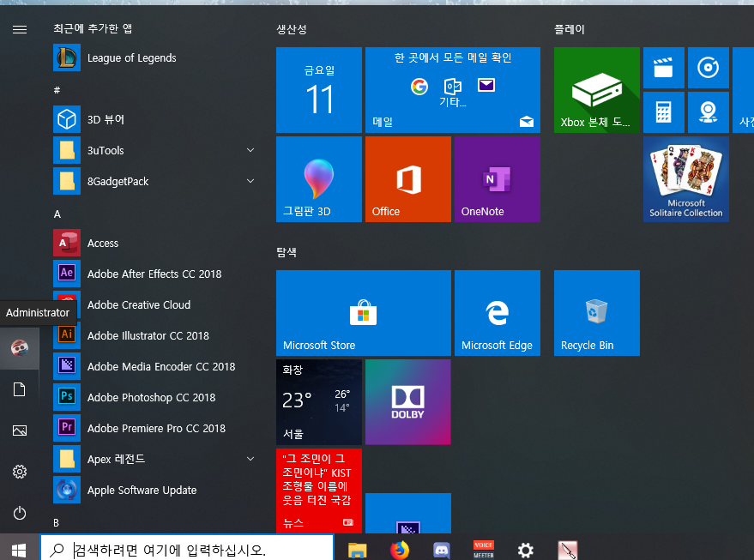
Task: Launch Adobe Media Encoder CC 2018
Action: tap(154, 366)
